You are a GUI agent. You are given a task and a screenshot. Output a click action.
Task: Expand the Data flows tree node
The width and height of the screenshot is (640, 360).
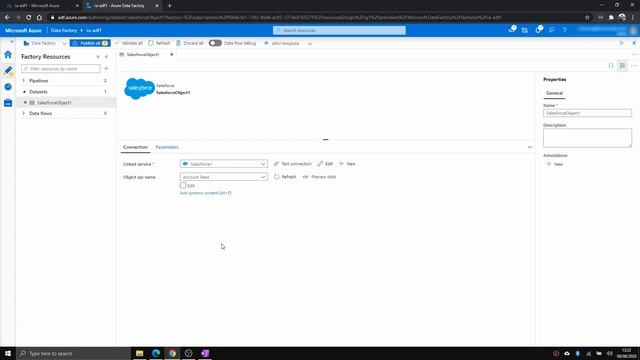[x=24, y=113]
